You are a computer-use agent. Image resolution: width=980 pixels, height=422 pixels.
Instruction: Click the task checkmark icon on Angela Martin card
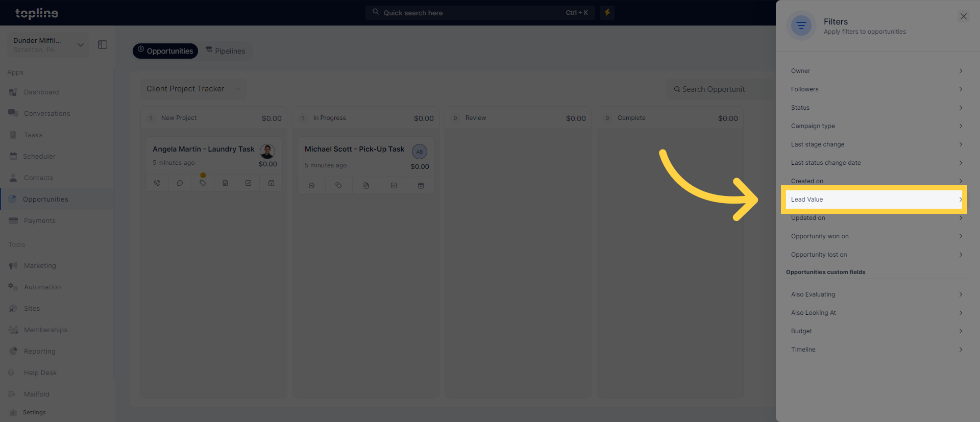[x=248, y=183]
